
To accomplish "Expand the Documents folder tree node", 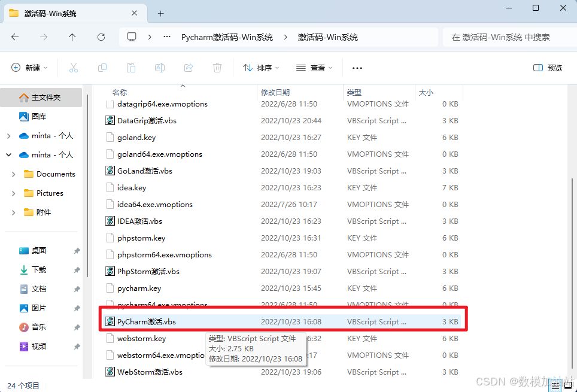I will (14, 174).
